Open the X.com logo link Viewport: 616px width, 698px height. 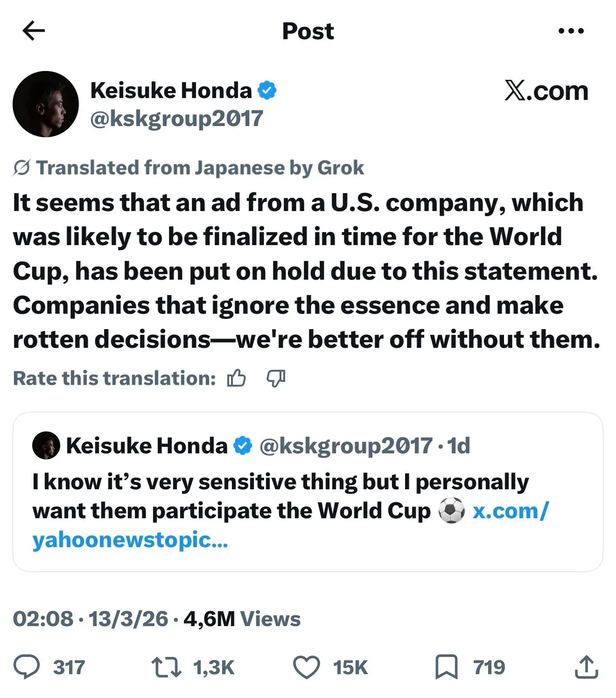click(546, 92)
